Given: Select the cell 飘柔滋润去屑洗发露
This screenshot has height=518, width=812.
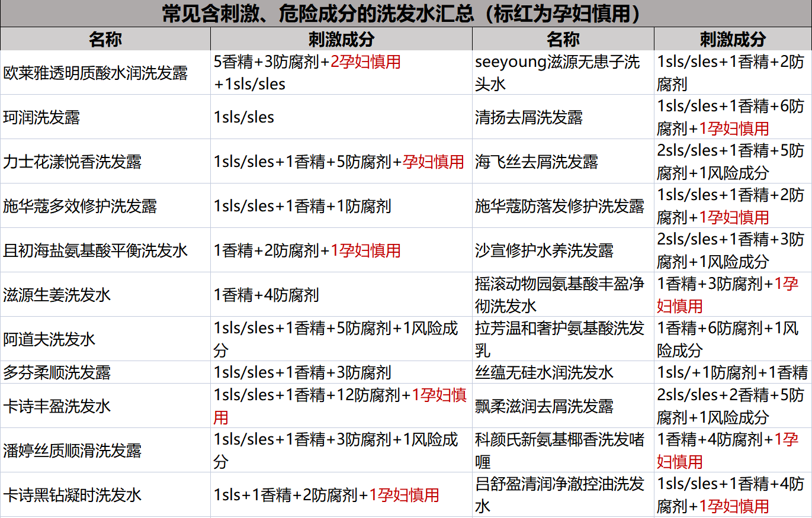Looking at the screenshot, I should [x=563, y=406].
